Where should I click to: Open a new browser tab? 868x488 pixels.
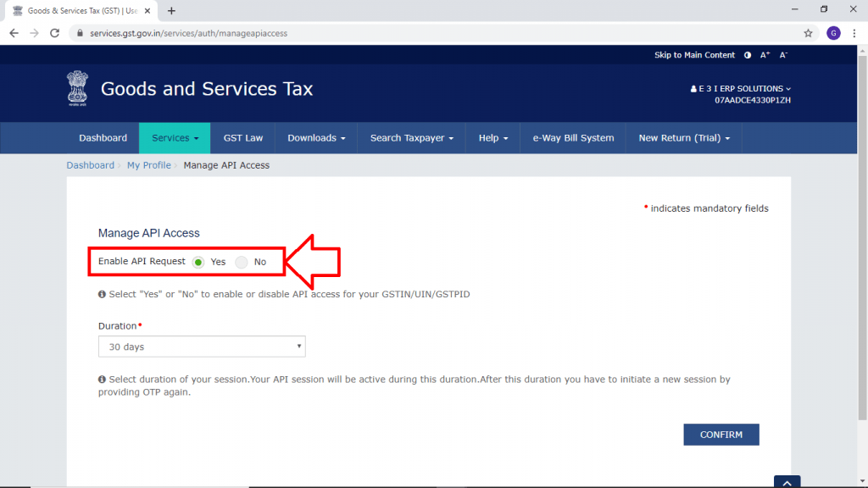pyautogui.click(x=172, y=11)
